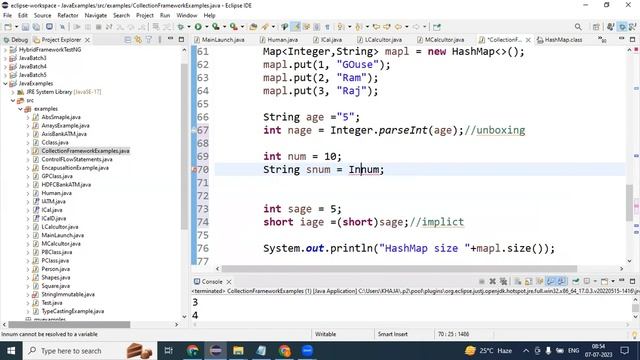Open the Project menu

click(x=144, y=16)
